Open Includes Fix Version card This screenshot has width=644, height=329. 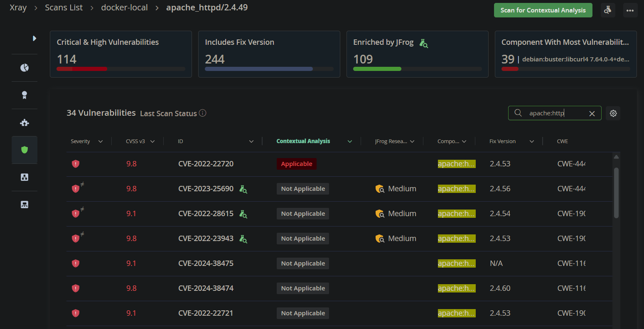tap(269, 54)
